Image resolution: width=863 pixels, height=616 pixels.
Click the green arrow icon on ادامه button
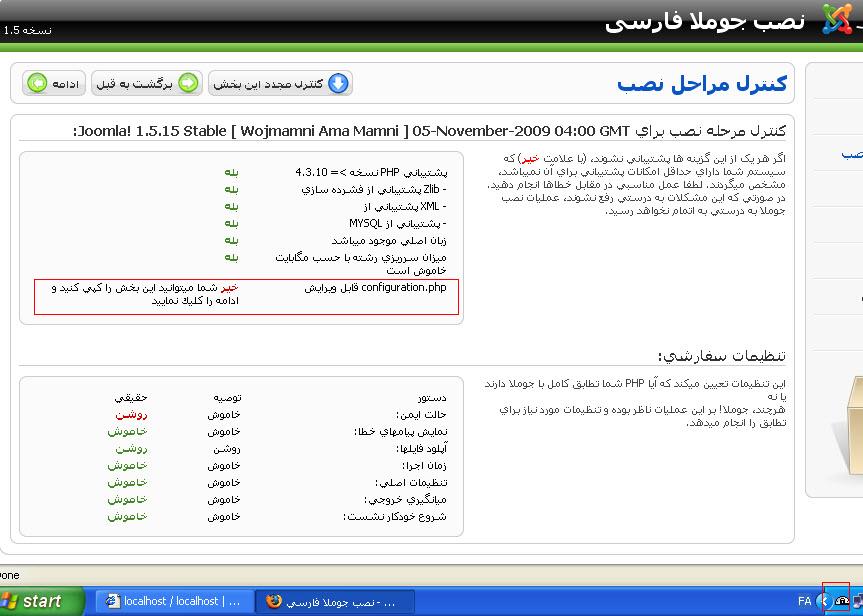pos(37,84)
